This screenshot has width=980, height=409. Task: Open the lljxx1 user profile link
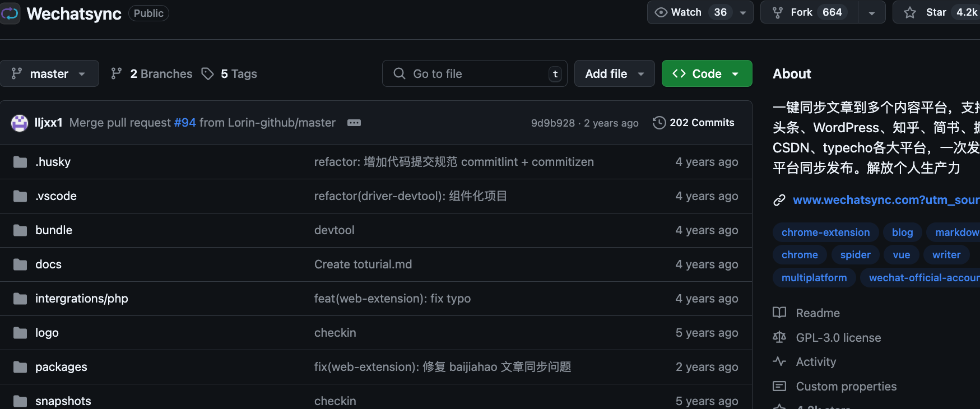pyautogui.click(x=49, y=123)
